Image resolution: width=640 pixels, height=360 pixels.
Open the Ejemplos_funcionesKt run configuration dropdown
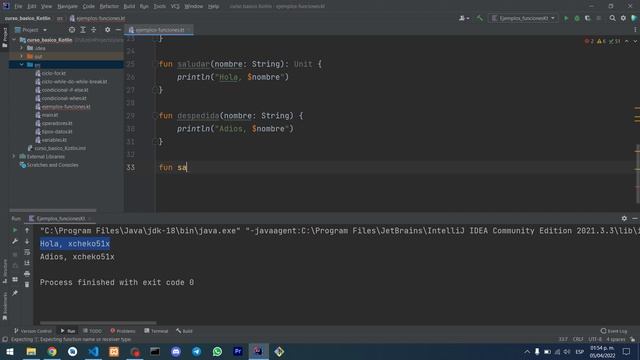pos(523,18)
